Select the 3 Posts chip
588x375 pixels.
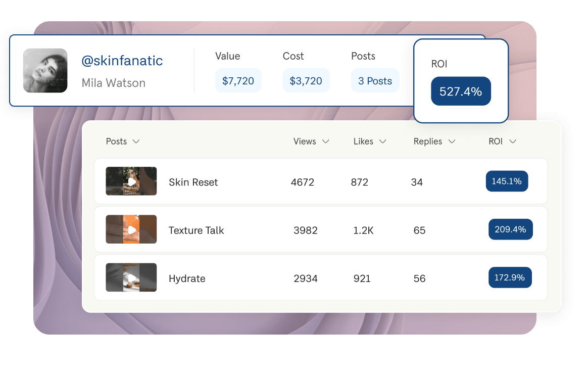[x=375, y=80]
